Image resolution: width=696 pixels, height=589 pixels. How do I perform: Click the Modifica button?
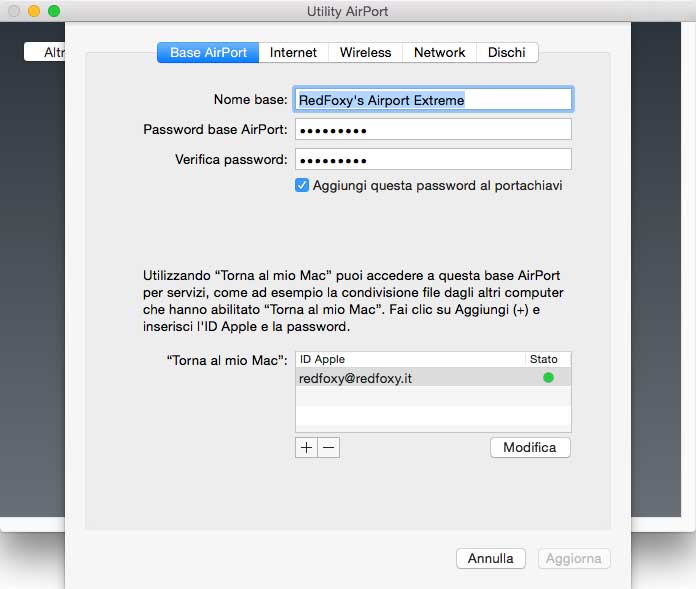[x=530, y=447]
